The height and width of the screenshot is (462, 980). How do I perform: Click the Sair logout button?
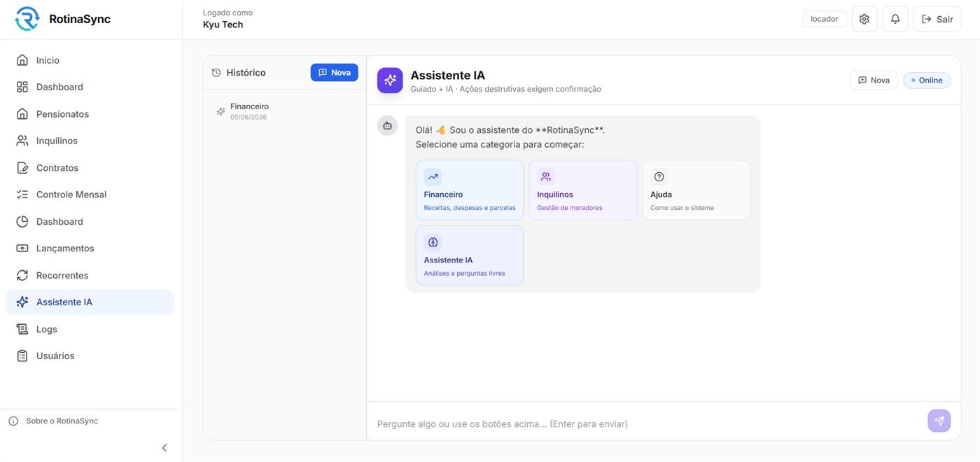(x=937, y=19)
